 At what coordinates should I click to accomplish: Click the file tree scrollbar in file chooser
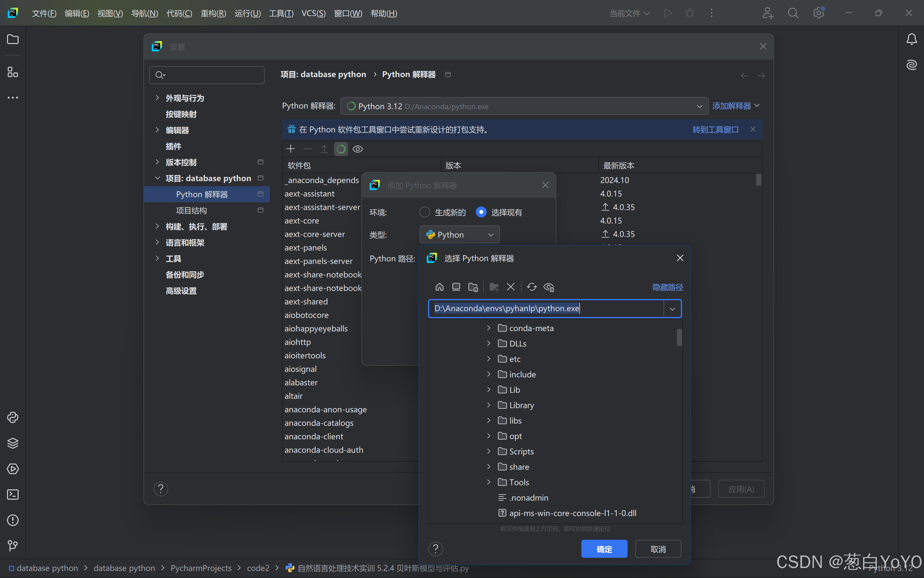[x=679, y=337]
